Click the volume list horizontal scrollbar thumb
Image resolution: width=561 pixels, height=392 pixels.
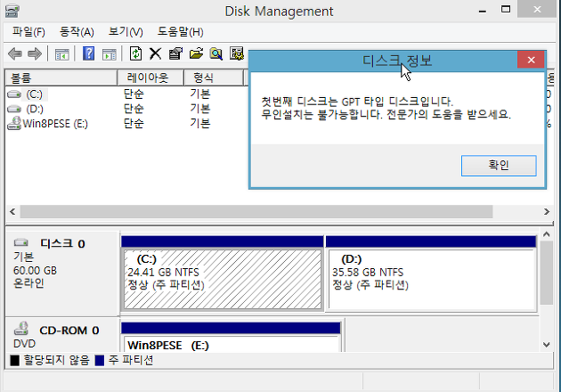(256, 211)
